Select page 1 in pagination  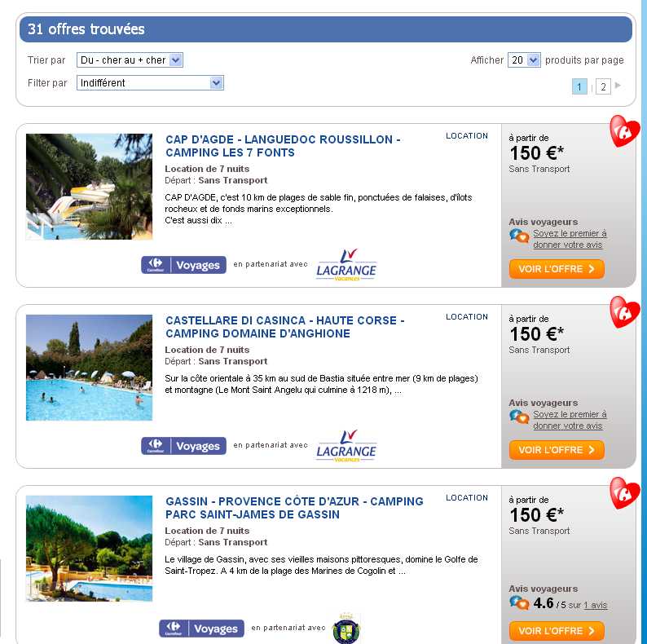tap(579, 86)
